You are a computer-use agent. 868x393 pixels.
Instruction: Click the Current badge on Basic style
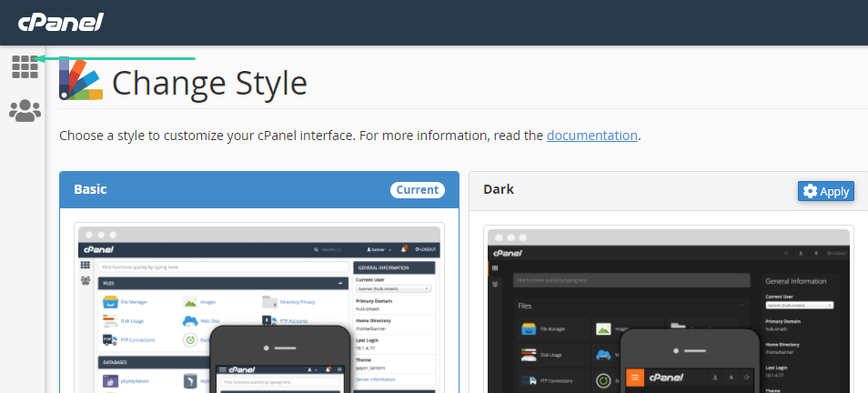pos(418,190)
